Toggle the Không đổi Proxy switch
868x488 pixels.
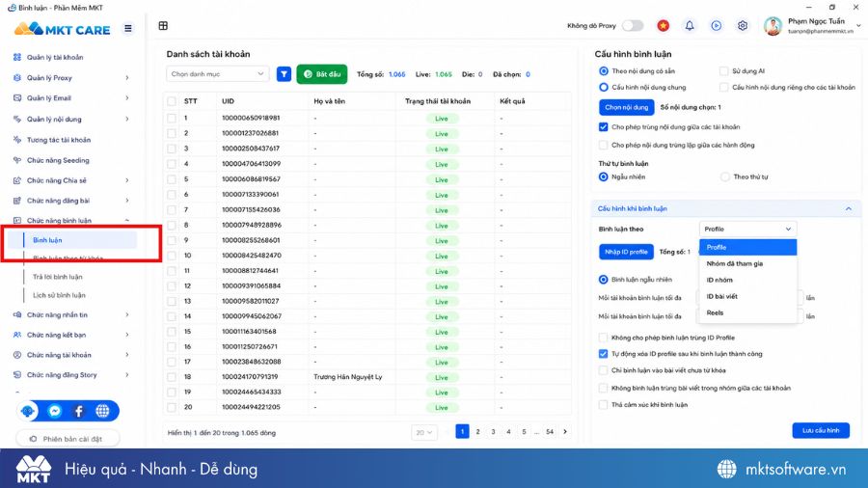pyautogui.click(x=633, y=25)
